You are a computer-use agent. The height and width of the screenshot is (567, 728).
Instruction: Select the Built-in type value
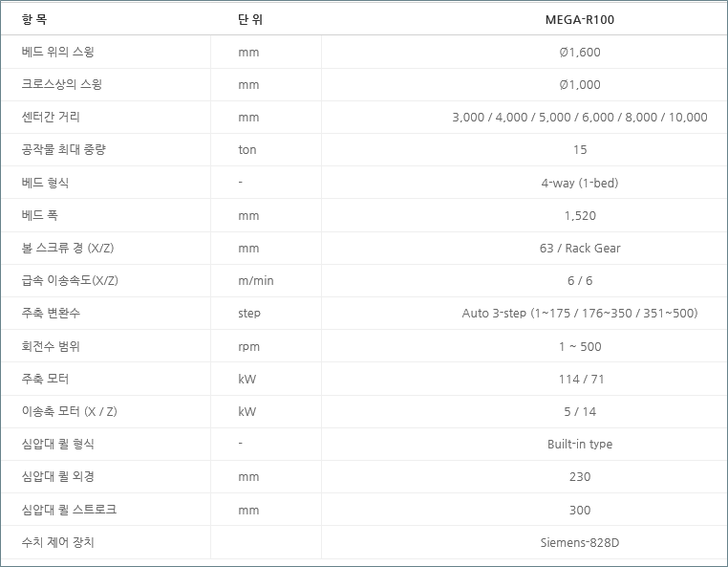pyautogui.click(x=579, y=444)
